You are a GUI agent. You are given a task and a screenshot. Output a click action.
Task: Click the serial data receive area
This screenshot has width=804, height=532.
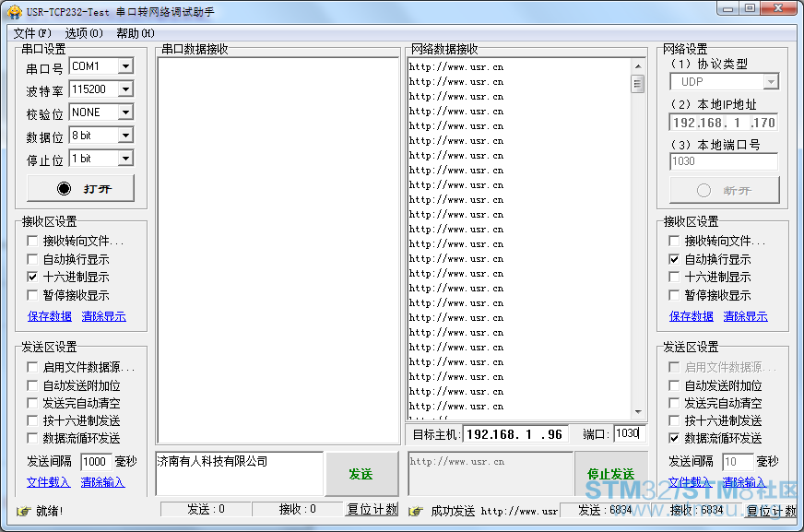pyautogui.click(x=278, y=250)
